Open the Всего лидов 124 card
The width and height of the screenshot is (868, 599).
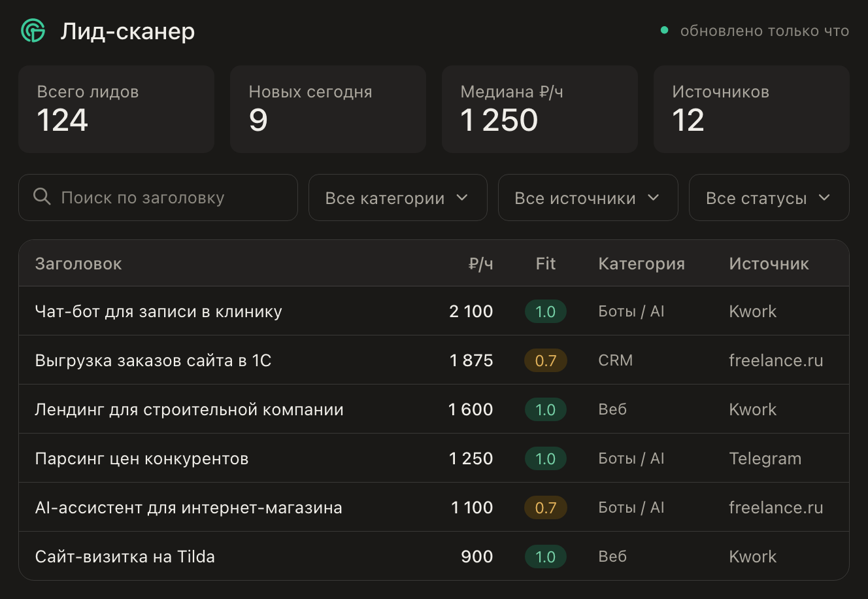point(116,109)
